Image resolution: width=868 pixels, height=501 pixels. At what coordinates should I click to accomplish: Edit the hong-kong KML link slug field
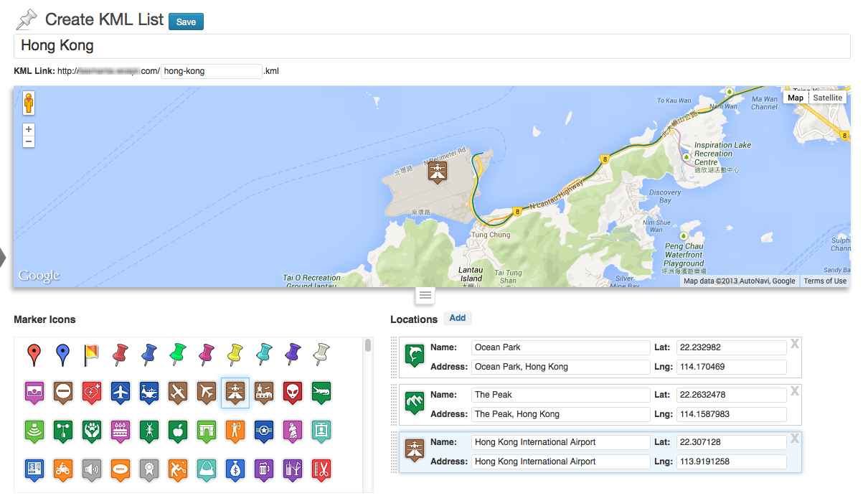[x=212, y=71]
